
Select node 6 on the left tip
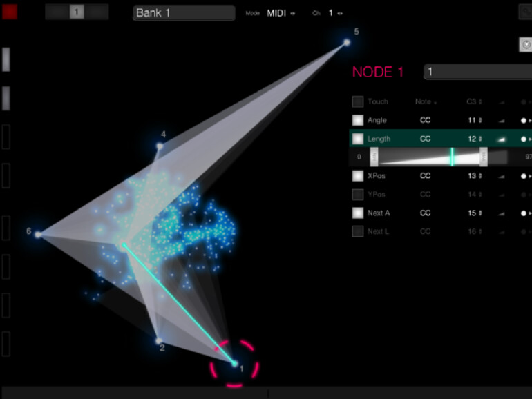coord(38,234)
